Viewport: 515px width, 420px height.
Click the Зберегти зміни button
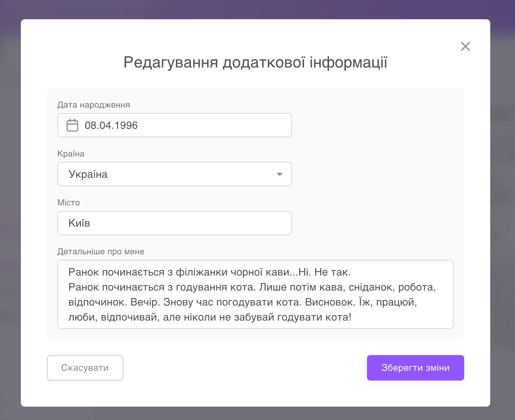415,368
